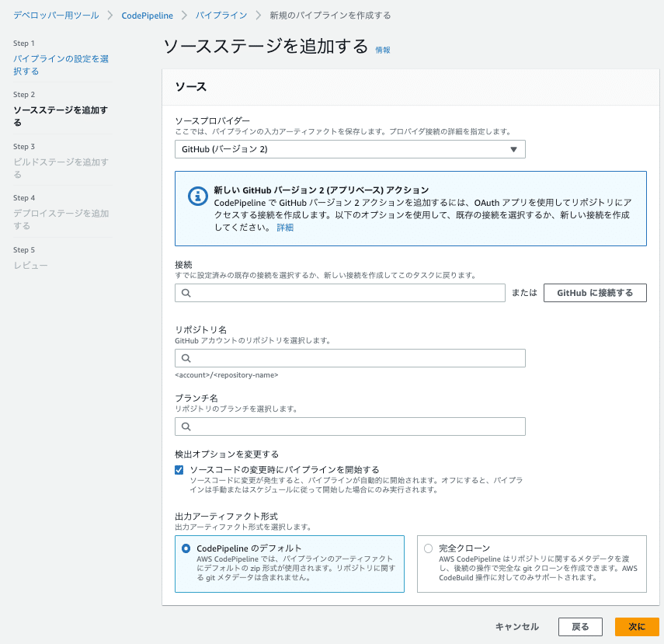The image size is (664, 644).
Task: Open the デベロッパー用ツール breadcrumb link
Action: point(56,16)
